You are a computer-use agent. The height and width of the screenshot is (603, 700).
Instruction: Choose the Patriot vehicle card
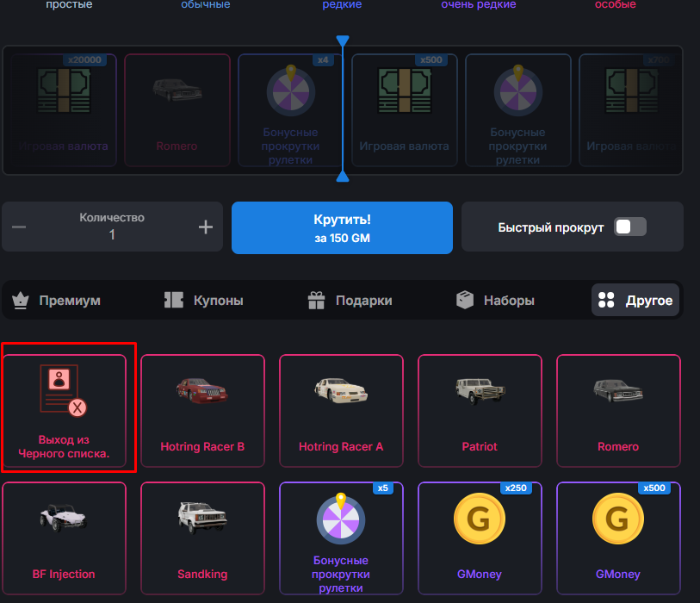click(x=480, y=411)
